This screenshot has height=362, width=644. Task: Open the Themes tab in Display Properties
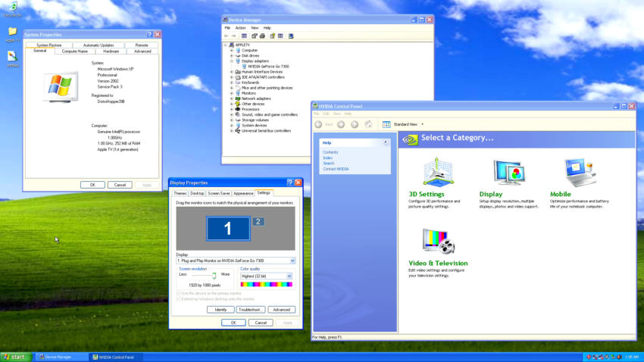pos(180,193)
